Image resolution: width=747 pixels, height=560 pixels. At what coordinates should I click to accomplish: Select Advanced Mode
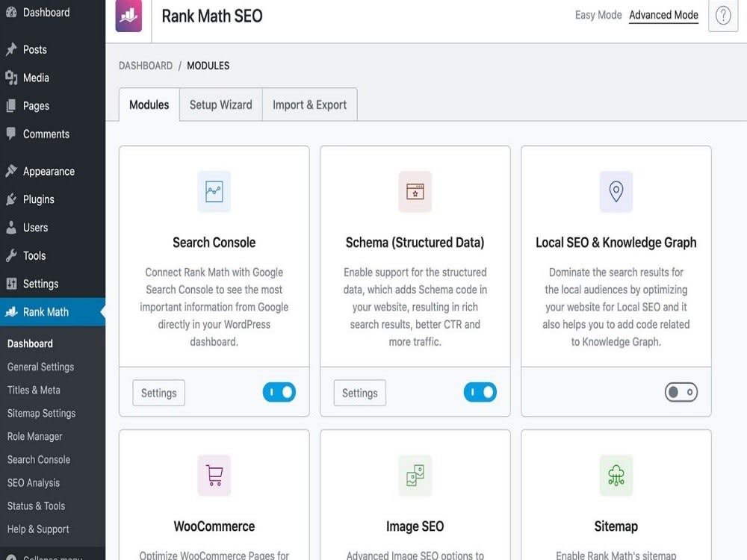click(x=663, y=15)
